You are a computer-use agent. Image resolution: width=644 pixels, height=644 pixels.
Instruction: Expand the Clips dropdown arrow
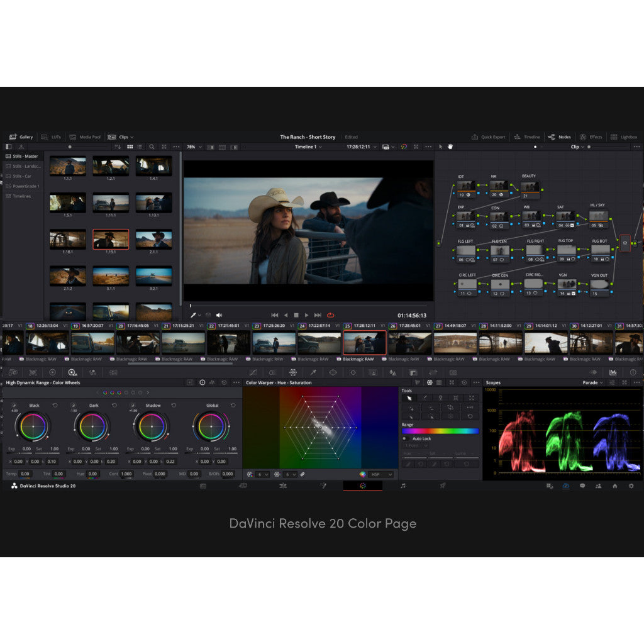point(132,137)
